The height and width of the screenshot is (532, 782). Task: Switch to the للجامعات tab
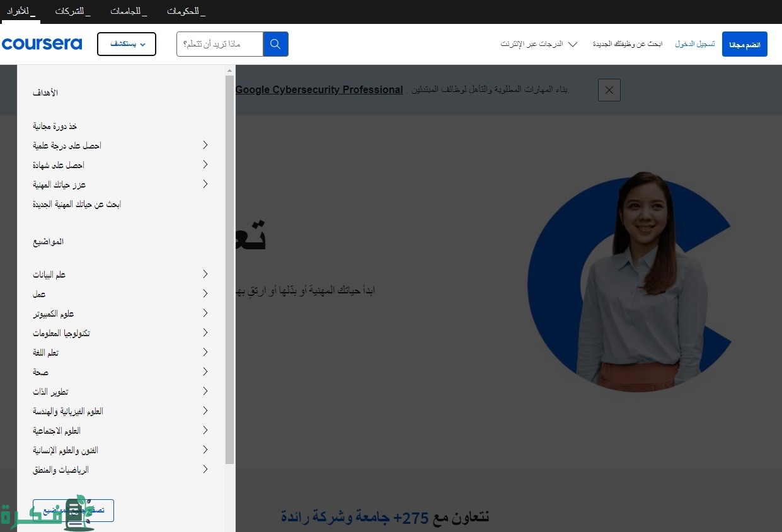(129, 11)
